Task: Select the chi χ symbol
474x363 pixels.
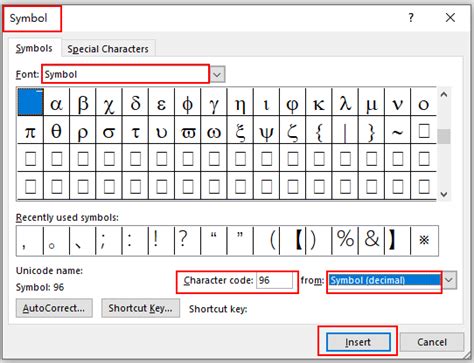Action: [x=109, y=102]
